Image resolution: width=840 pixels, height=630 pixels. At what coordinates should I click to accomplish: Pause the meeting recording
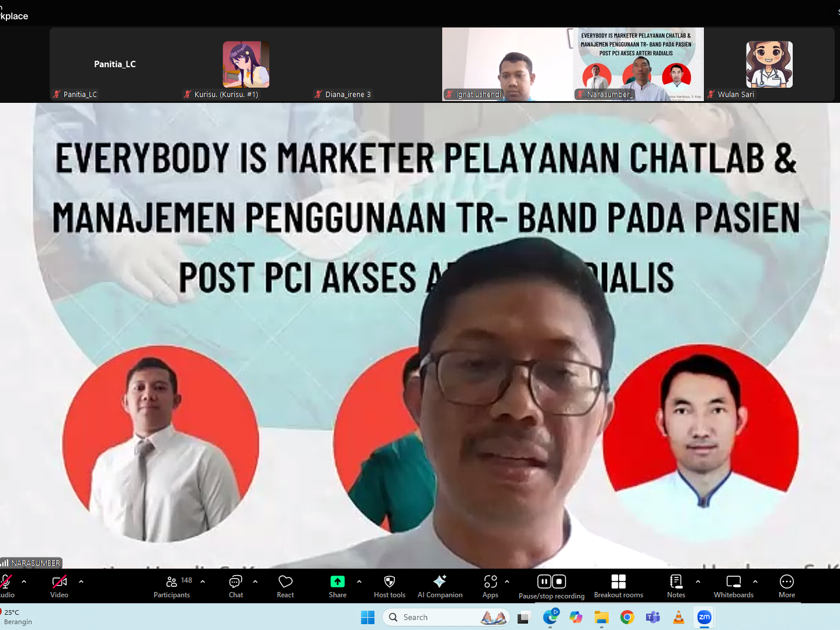pyautogui.click(x=544, y=581)
